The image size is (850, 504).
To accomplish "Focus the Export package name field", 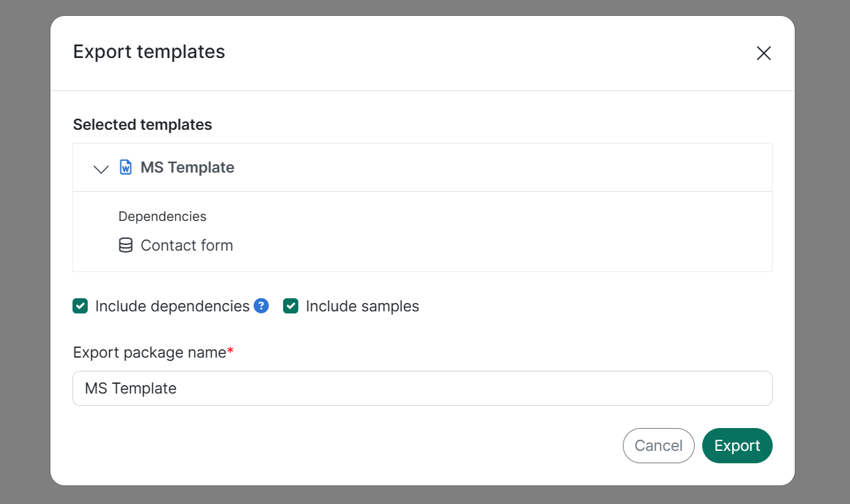I will click(x=422, y=389).
